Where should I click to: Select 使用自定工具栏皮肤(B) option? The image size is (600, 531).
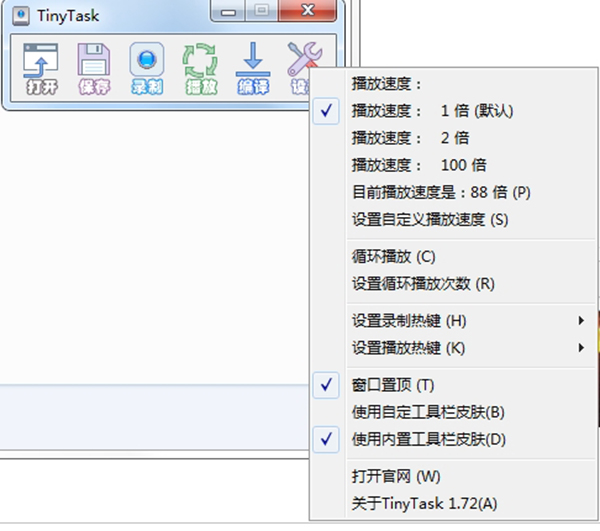[428, 412]
